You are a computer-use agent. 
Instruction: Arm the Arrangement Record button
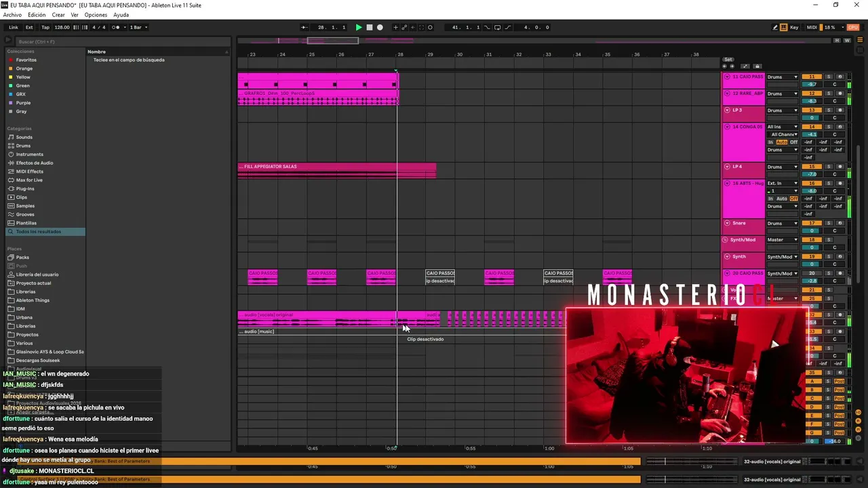380,28
